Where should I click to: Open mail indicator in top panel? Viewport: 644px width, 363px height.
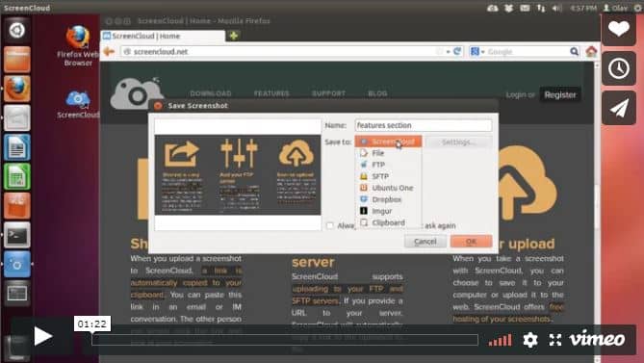525,8
